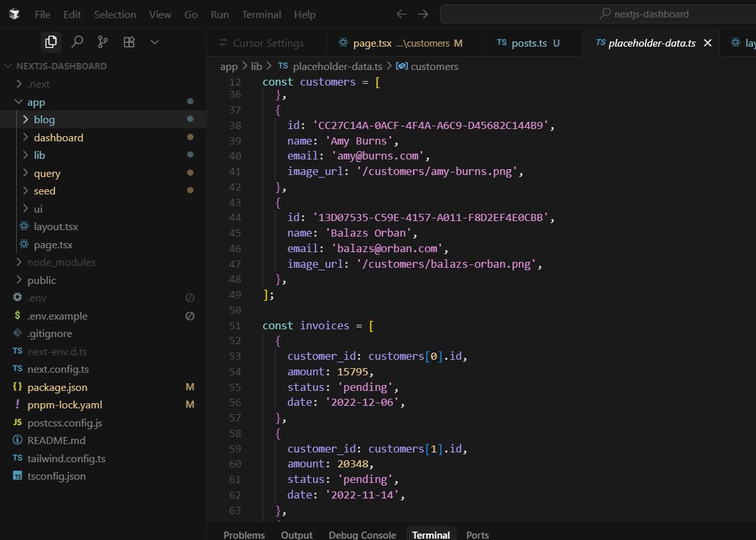
Task: Open the Selection menu
Action: 115,14
